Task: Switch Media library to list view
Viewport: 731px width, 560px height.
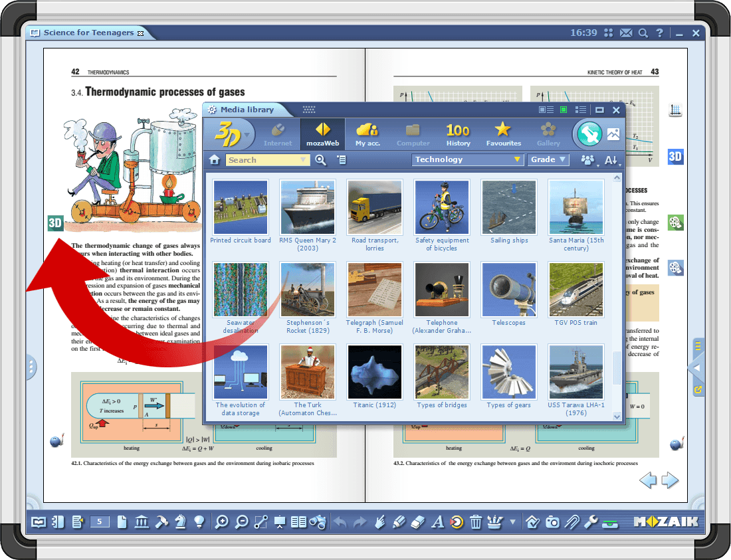Action: pos(581,110)
